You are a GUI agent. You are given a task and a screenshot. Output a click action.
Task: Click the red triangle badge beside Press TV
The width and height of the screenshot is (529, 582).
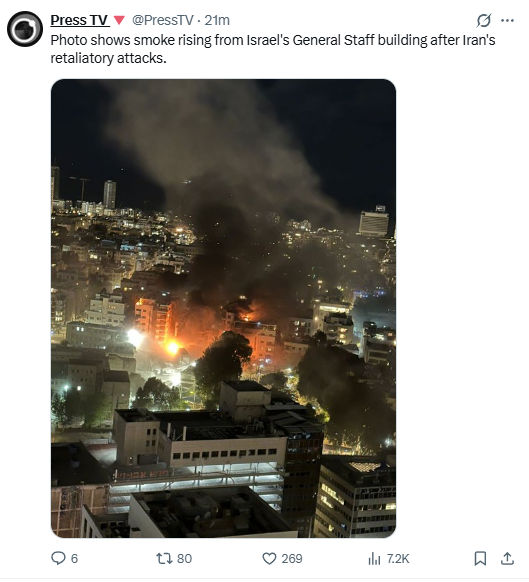[x=119, y=20]
